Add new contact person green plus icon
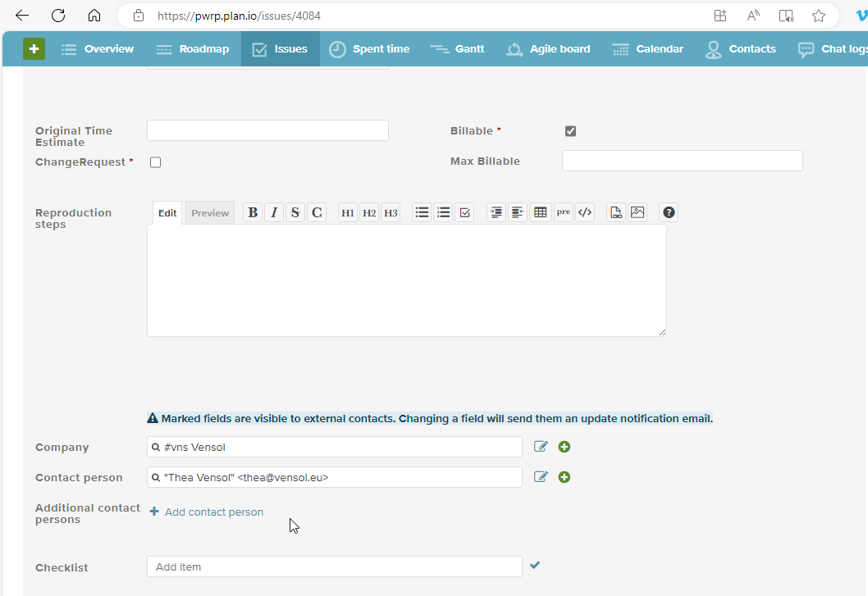 pos(564,477)
